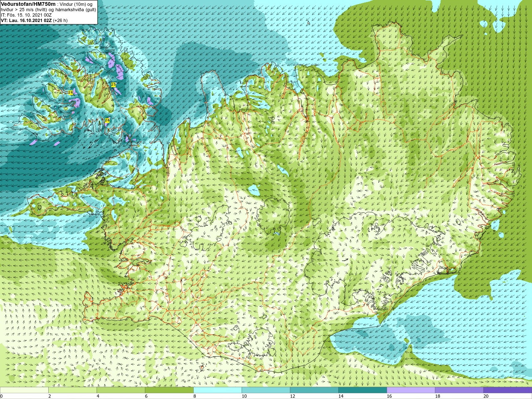This screenshot has height=399, width=532.
Task: Click the 'hviður > 25 m/s (hvítt)' legend line
Action: point(24,10)
